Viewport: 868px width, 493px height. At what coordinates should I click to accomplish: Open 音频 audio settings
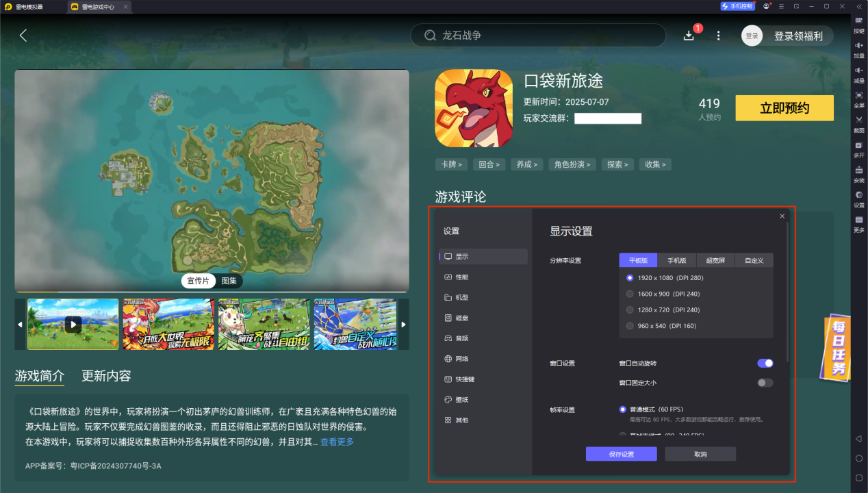click(x=484, y=338)
